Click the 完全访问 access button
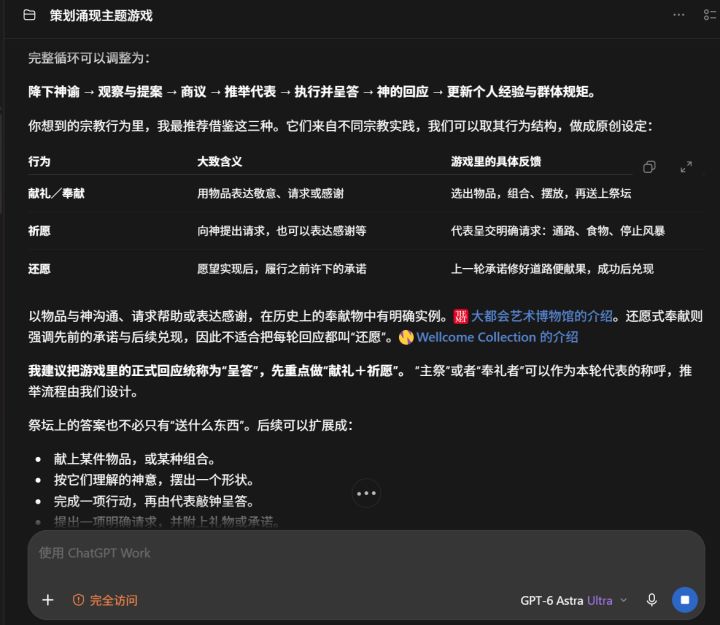720x625 pixels. pyautogui.click(x=105, y=600)
